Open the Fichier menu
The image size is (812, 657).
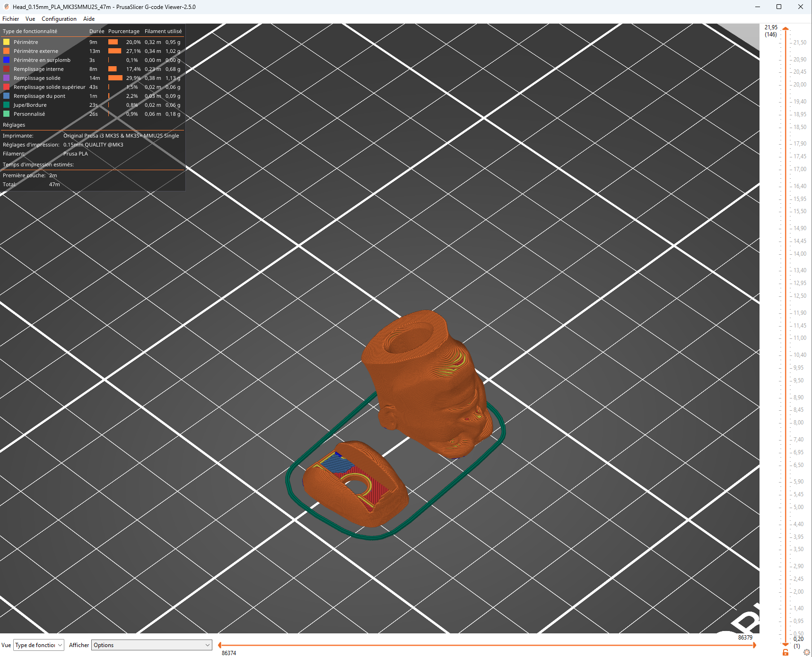click(10, 19)
